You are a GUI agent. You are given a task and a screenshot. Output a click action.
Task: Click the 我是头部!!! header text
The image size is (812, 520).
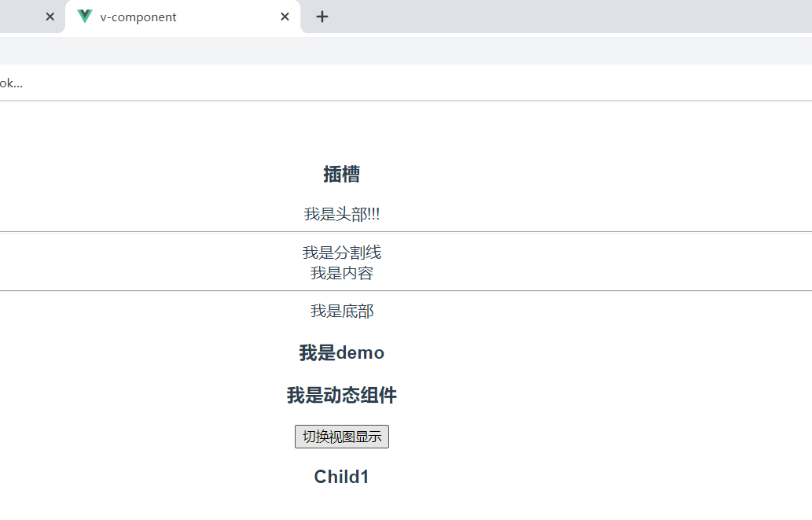[341, 212]
